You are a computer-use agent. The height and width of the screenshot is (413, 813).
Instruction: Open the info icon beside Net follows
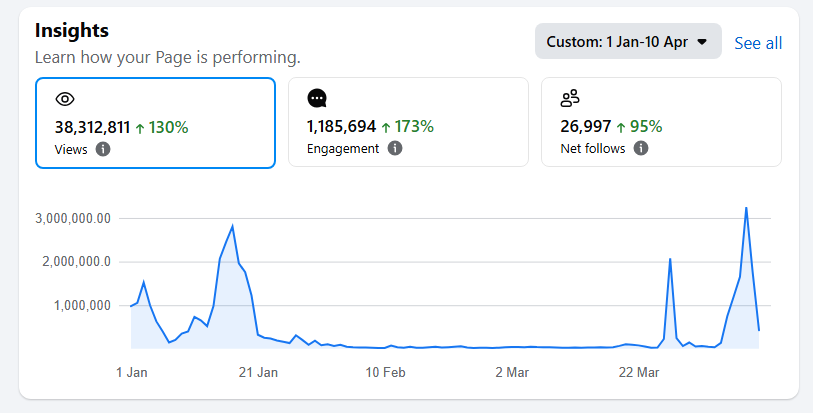[641, 148]
